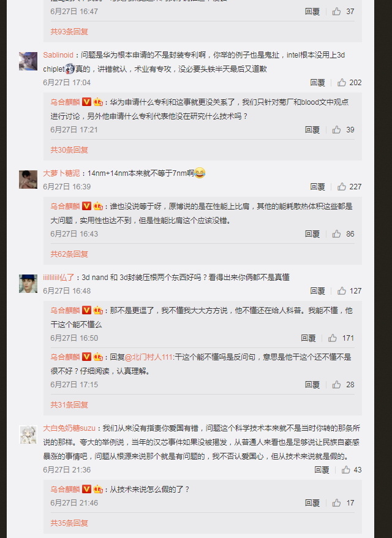392x538 pixels.
Task: Like Sablinoid's comment with 202 likes
Action: click(342, 82)
